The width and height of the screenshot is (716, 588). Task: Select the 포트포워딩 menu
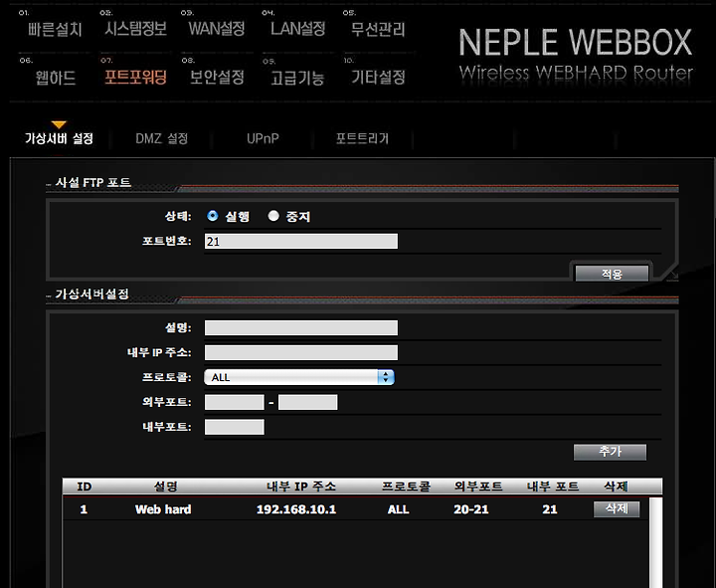pyautogui.click(x=135, y=78)
